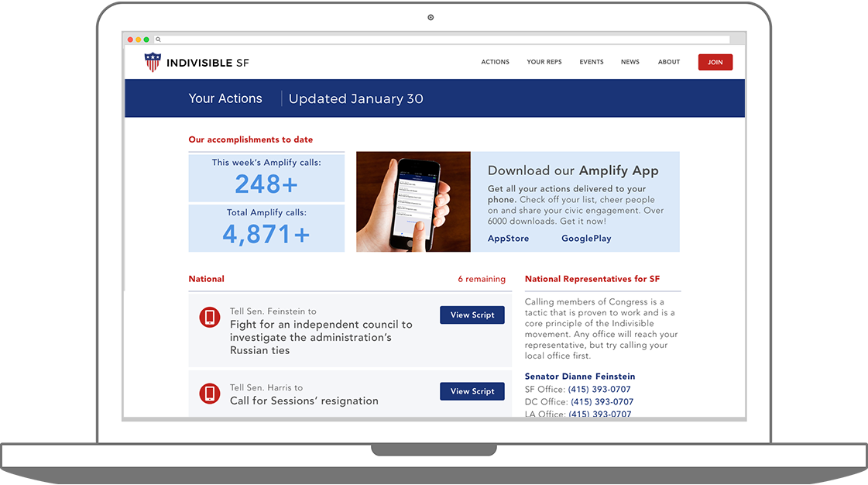Click the 4,871+ total calls figure
Viewport: 868px width, 485px height.
266,234
